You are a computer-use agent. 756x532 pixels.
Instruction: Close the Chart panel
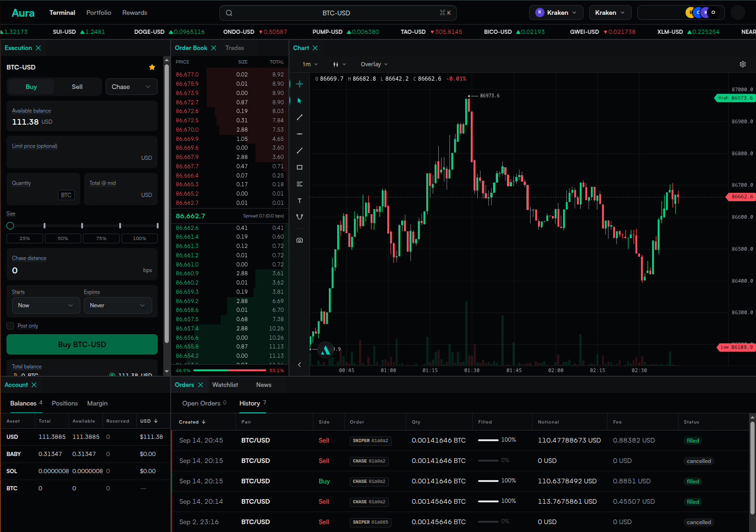(x=315, y=48)
